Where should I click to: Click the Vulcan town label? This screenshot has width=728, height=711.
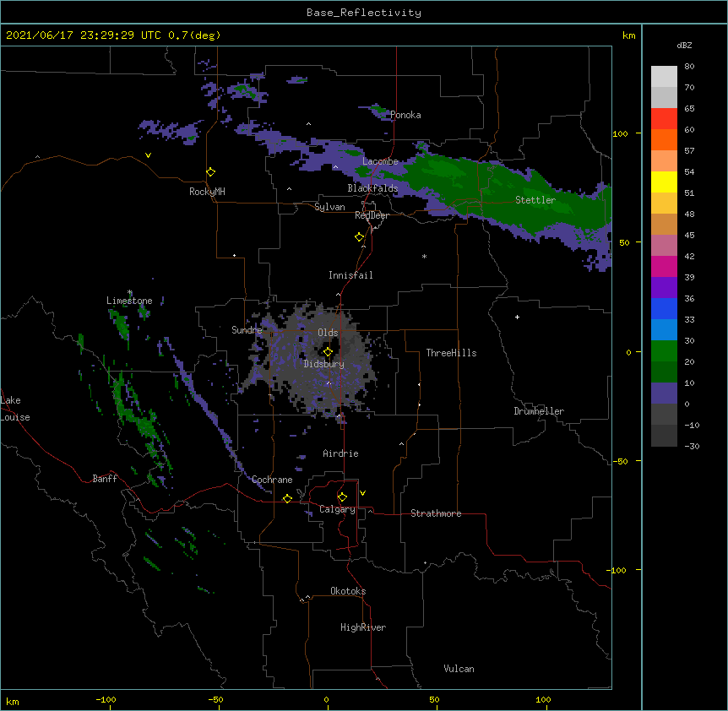click(459, 669)
